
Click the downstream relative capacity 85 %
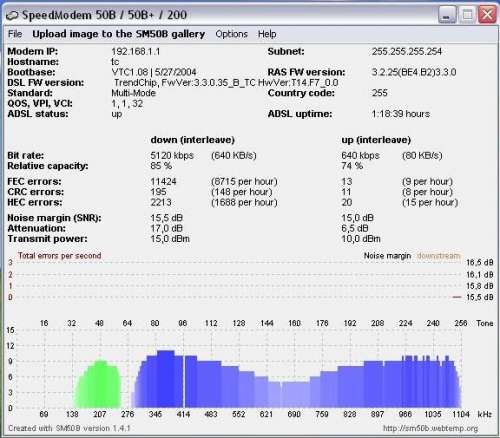[x=161, y=166]
